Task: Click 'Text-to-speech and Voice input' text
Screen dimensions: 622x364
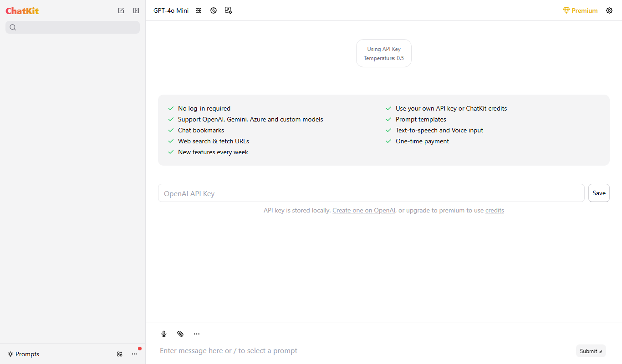Action: click(x=439, y=130)
